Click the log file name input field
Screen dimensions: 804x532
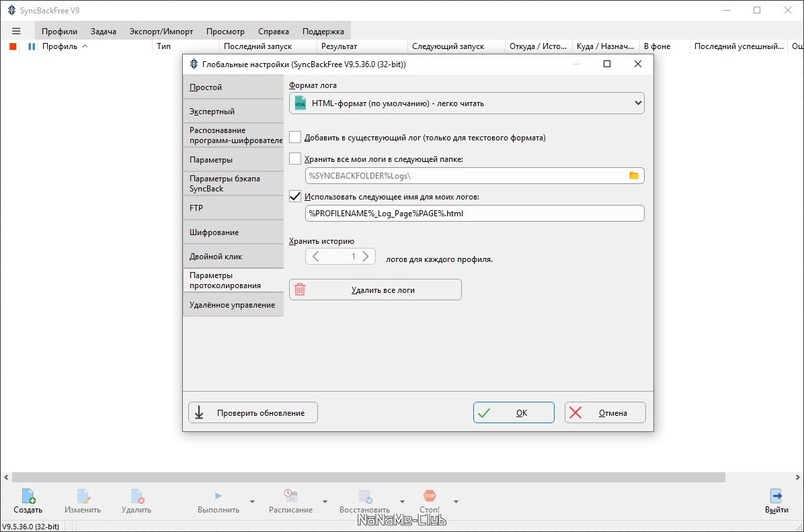(475, 213)
